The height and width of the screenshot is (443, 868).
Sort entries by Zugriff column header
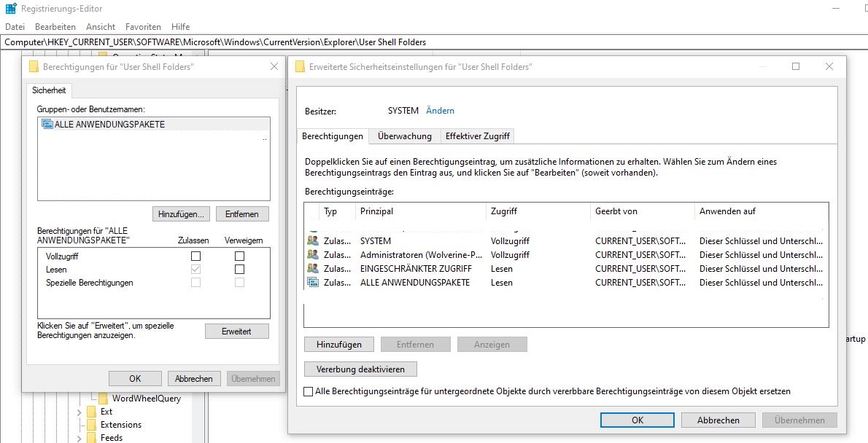coord(539,211)
